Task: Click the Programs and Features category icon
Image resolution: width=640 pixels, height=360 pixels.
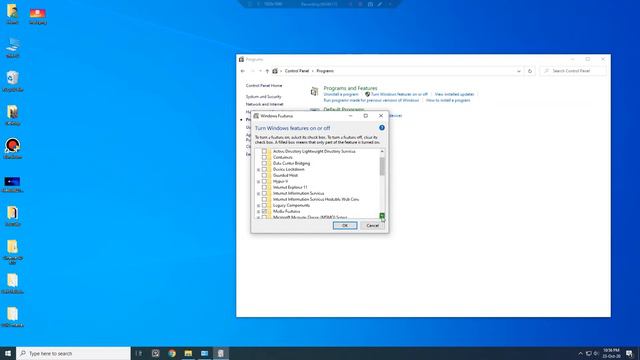Action: (314, 92)
